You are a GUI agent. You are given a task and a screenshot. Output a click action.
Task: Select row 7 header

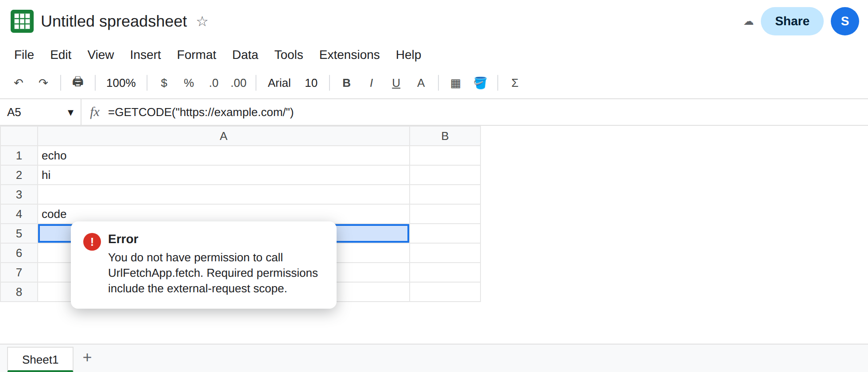(x=19, y=272)
